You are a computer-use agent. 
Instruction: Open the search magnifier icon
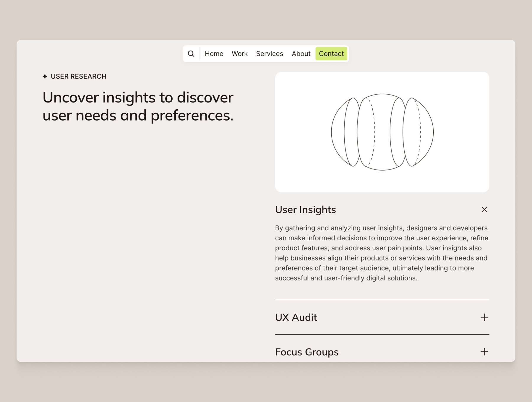(x=191, y=54)
